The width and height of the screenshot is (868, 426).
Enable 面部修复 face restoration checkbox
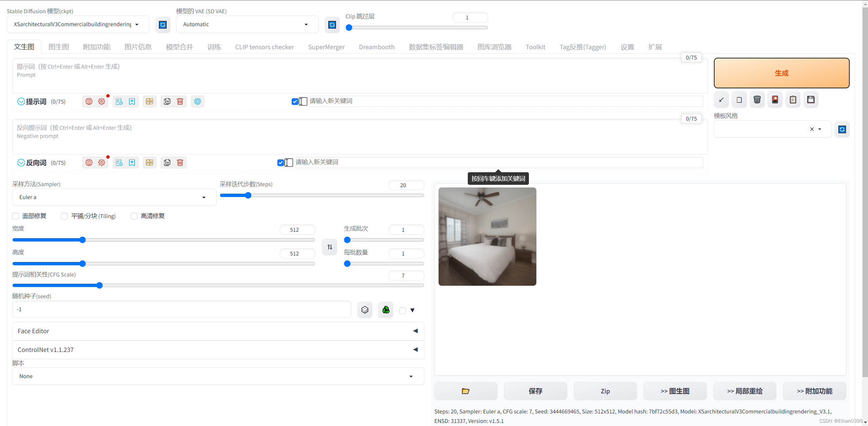coord(16,216)
